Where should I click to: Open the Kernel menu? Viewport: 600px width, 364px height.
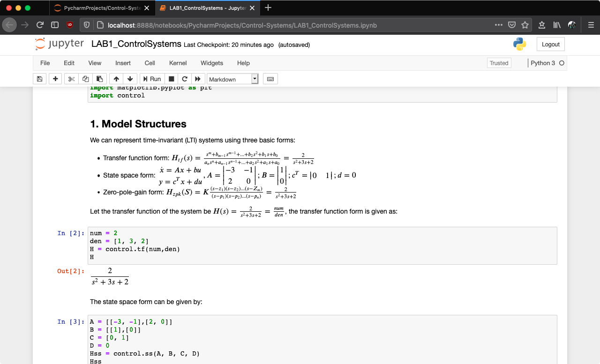(x=178, y=63)
